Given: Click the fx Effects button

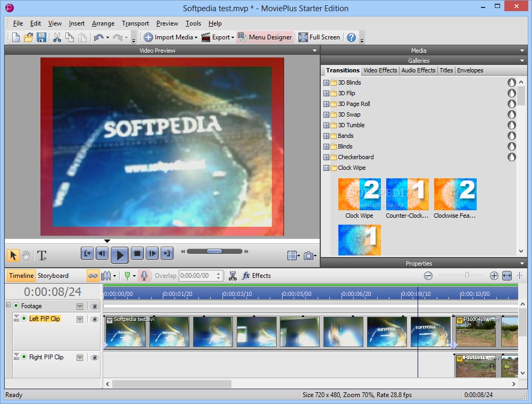Looking at the screenshot, I should tap(256, 276).
